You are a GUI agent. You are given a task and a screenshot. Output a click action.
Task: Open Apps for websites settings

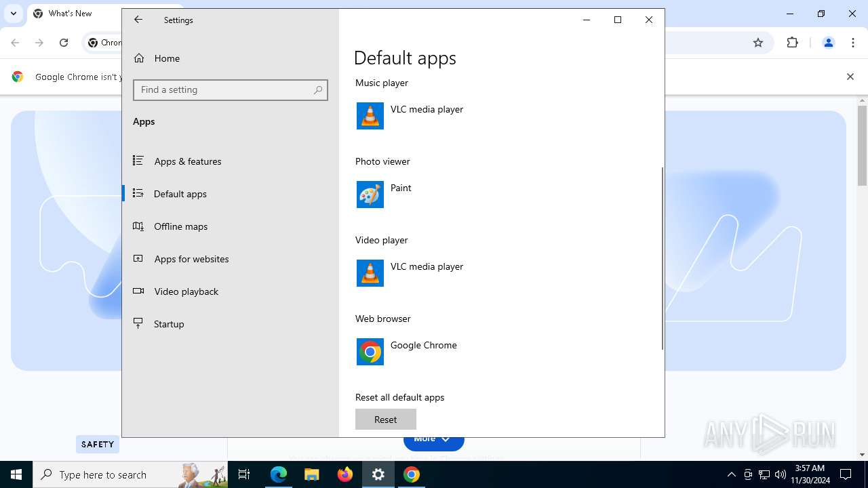231,259
